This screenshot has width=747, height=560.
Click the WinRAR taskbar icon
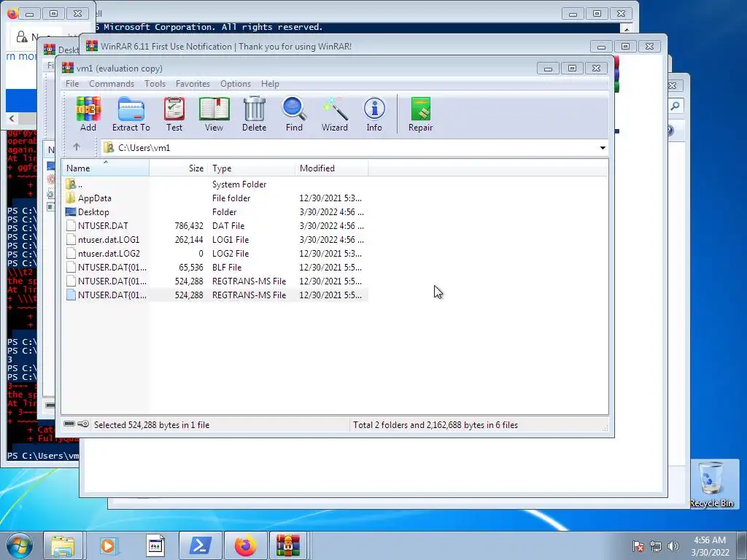287,545
